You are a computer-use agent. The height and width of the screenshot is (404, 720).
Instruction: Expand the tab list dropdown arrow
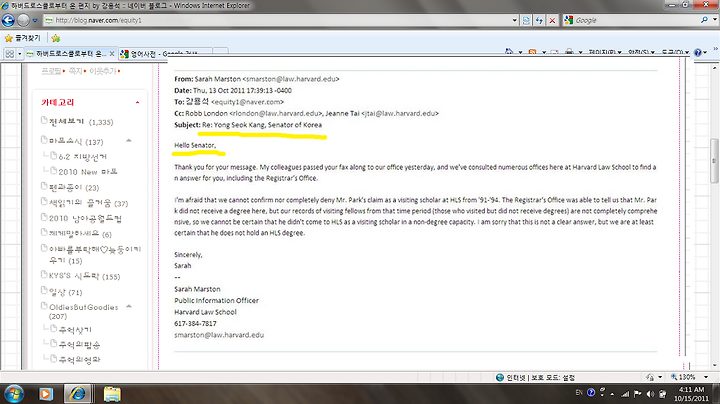[x=20, y=54]
